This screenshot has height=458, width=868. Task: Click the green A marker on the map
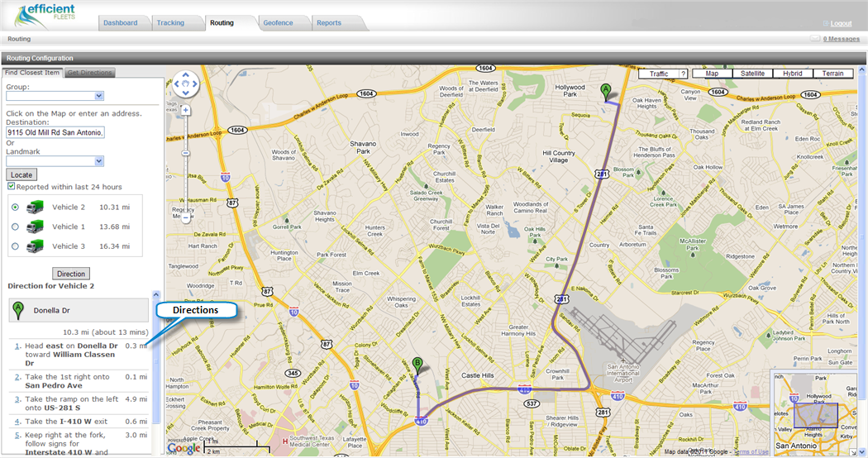click(606, 92)
